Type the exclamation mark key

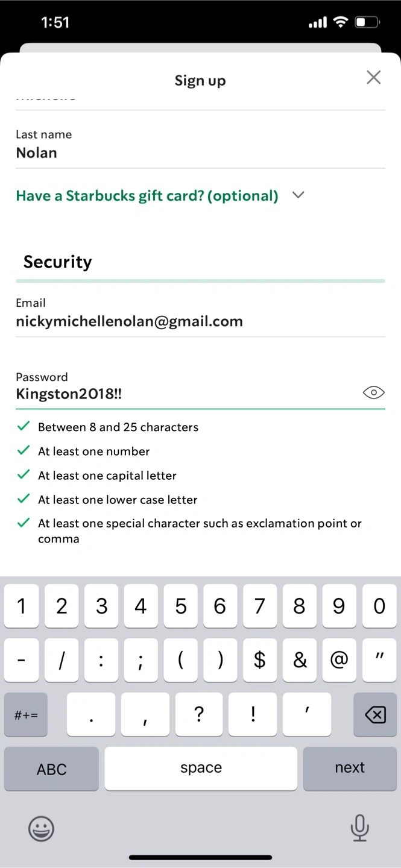253,715
